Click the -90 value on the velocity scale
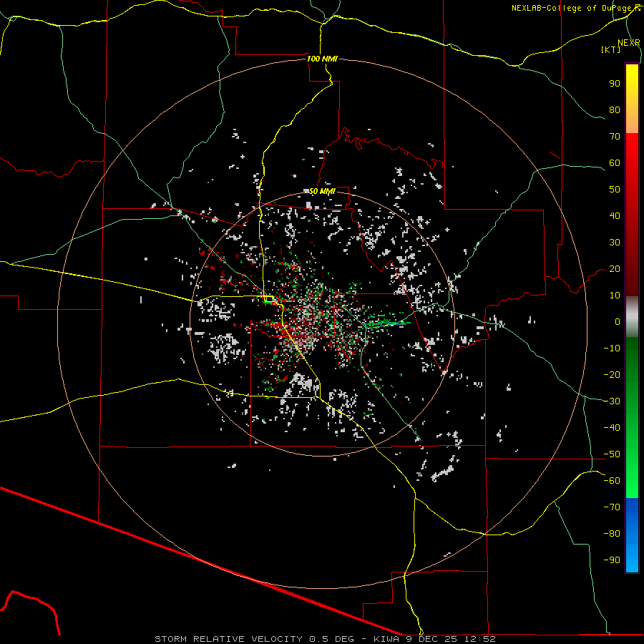 click(x=612, y=560)
